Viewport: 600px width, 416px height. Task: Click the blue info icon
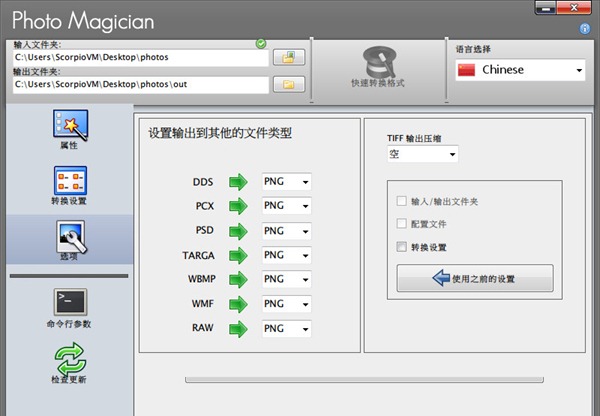coord(585,28)
